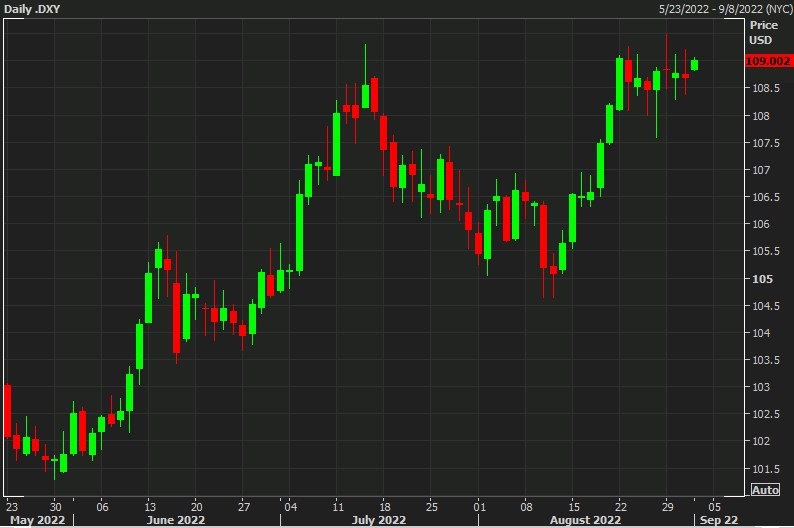Click the 06 date tick label
Screen dimensions: 794x528
point(102,507)
